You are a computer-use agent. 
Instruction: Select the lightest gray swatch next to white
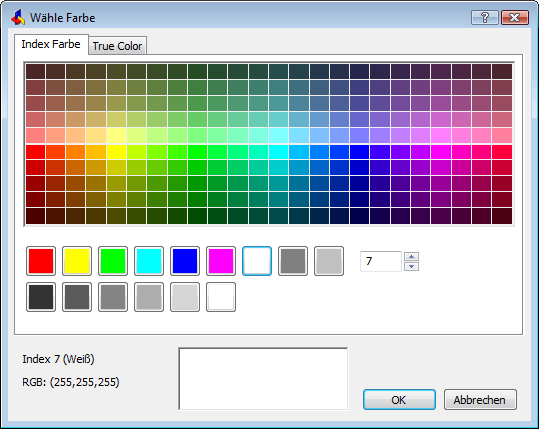pyautogui.click(x=185, y=297)
